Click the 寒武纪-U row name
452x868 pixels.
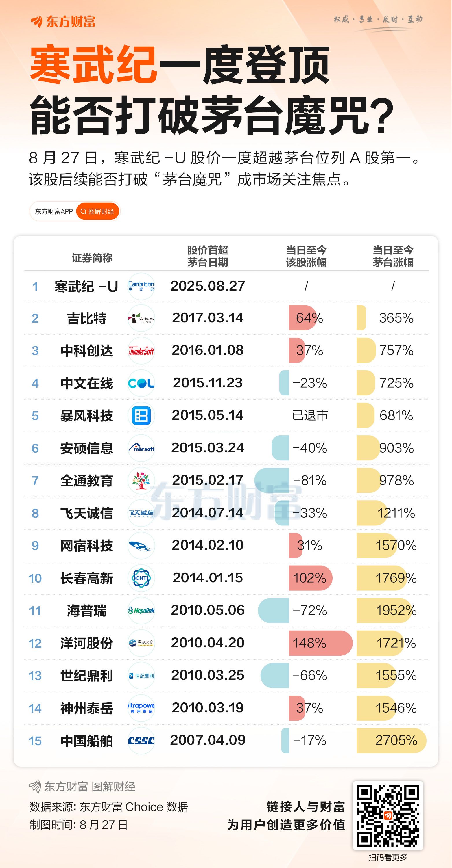coord(86,287)
